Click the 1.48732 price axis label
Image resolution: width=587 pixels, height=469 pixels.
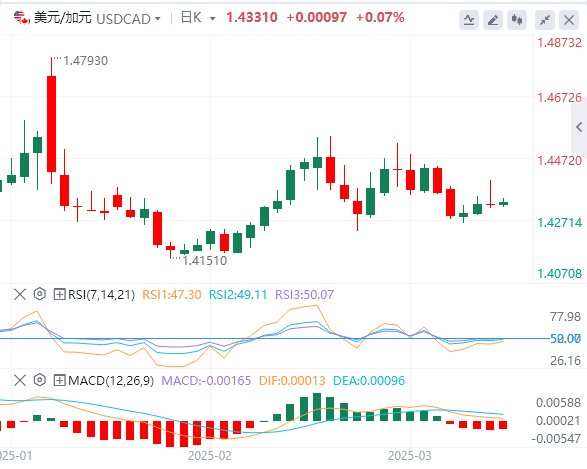pyautogui.click(x=560, y=43)
